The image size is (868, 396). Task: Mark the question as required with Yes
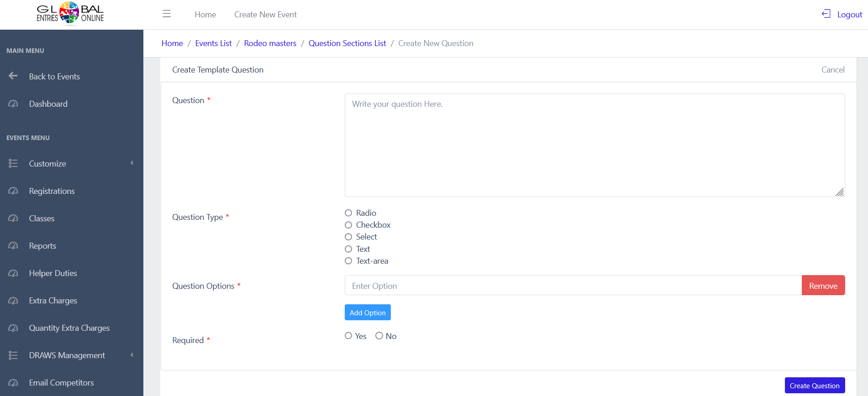click(348, 336)
